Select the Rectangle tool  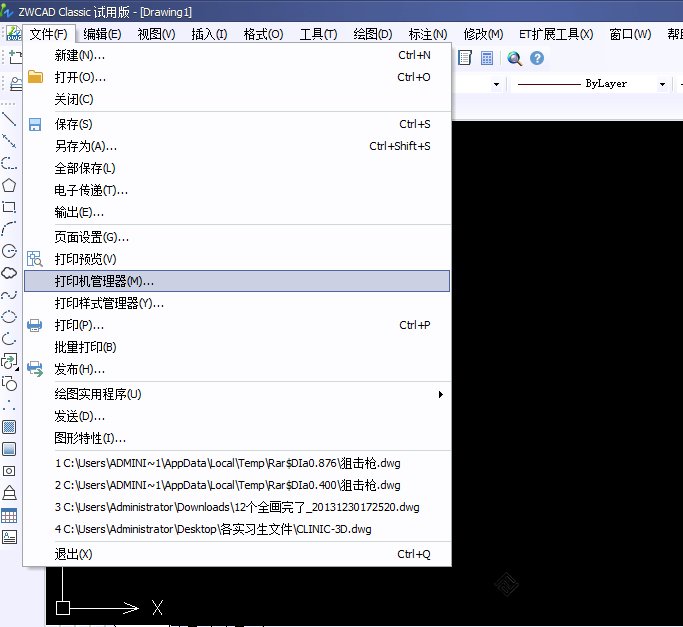pos(9,207)
